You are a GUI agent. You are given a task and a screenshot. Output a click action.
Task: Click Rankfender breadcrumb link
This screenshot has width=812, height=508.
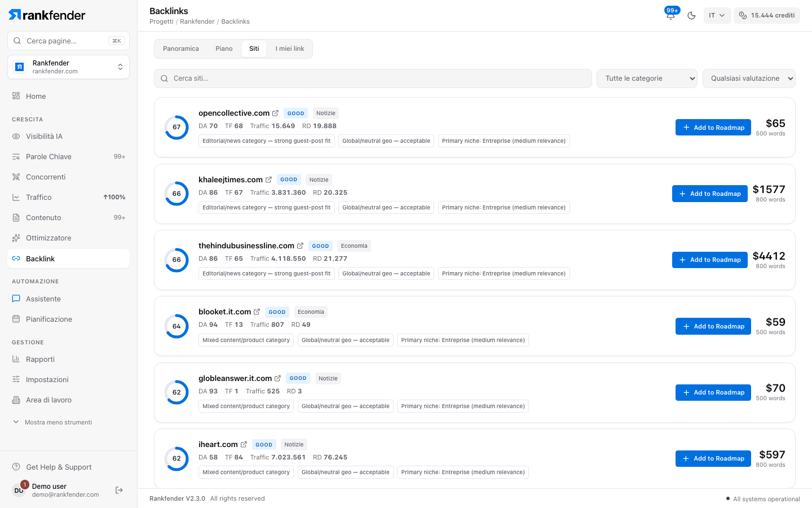(x=197, y=21)
